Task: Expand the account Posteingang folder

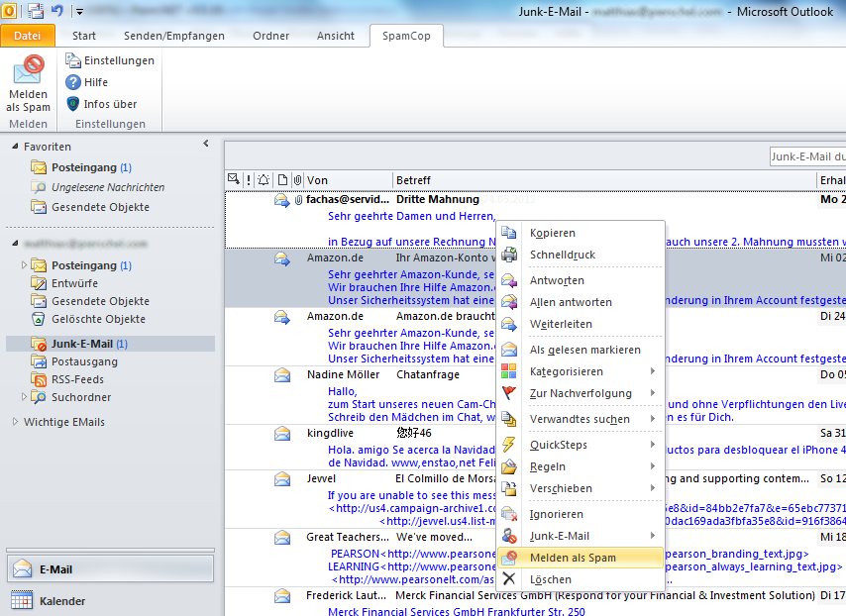Action: [x=24, y=264]
